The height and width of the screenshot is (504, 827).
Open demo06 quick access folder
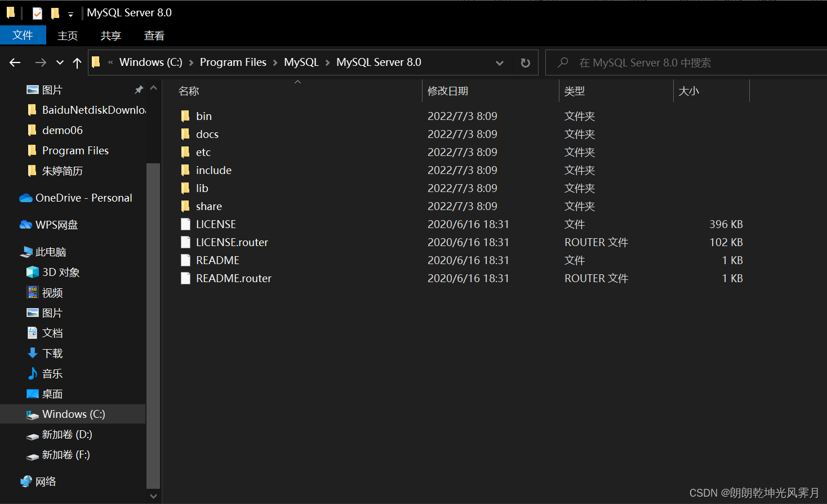tap(55, 130)
